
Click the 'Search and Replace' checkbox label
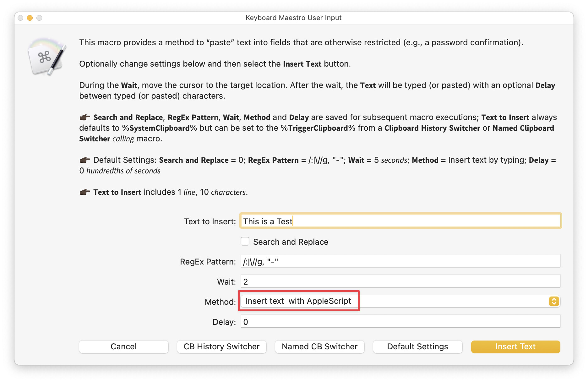pos(291,242)
